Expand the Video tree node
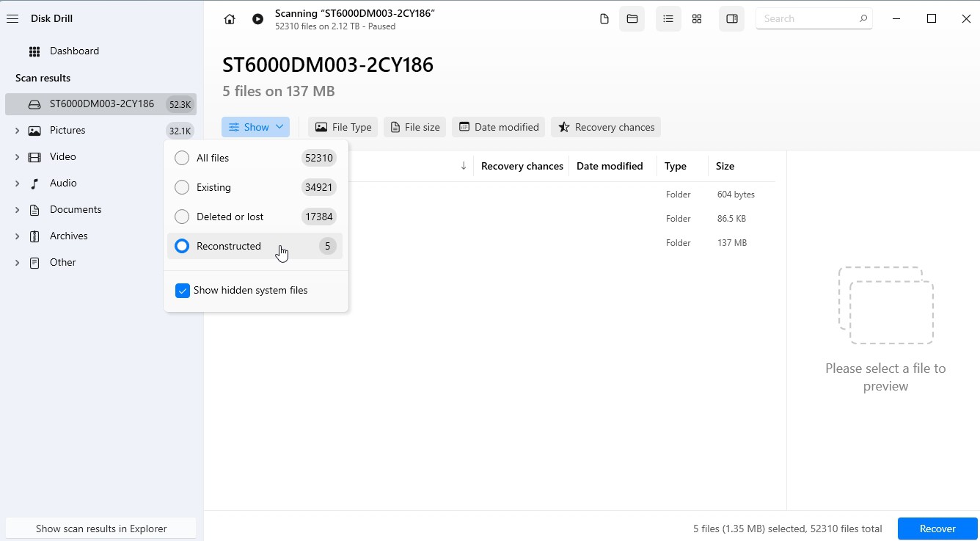980x541 pixels. (x=17, y=157)
